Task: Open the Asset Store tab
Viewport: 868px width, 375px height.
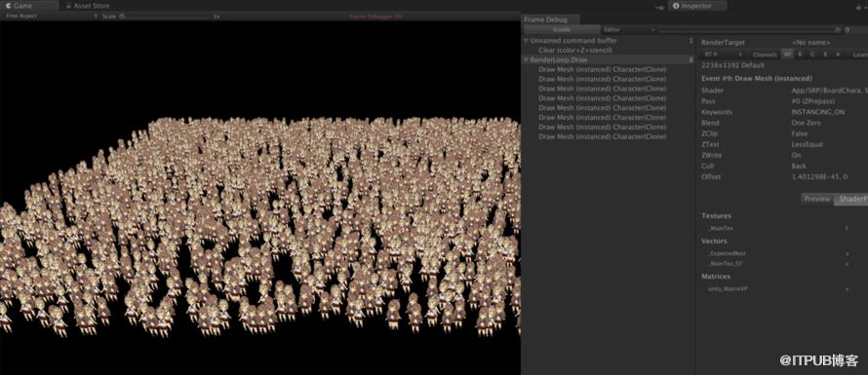Action: tap(87, 6)
